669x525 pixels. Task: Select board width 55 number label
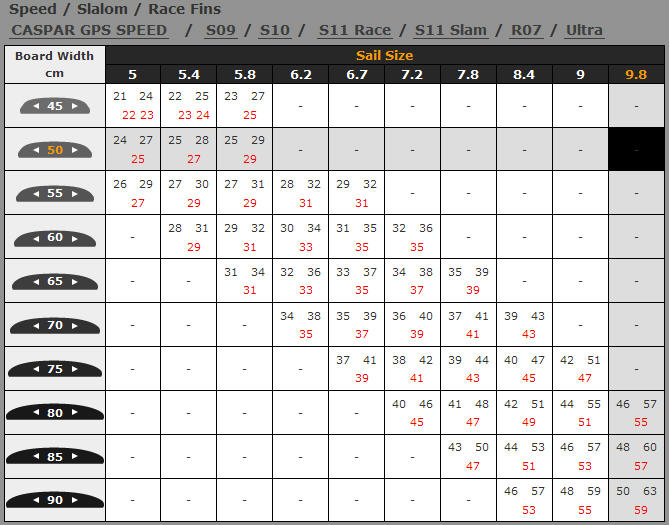click(x=55, y=193)
